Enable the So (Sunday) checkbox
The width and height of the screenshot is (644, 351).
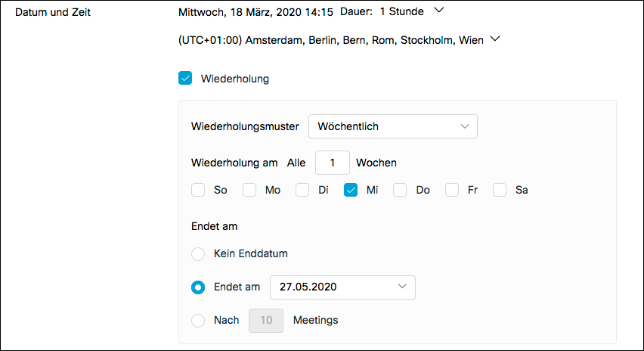coord(198,190)
